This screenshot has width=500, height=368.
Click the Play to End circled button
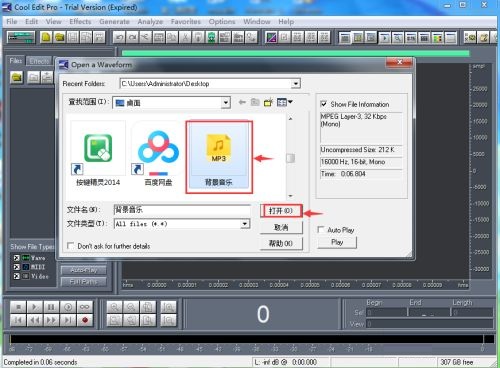pyautogui.click(x=68, y=307)
